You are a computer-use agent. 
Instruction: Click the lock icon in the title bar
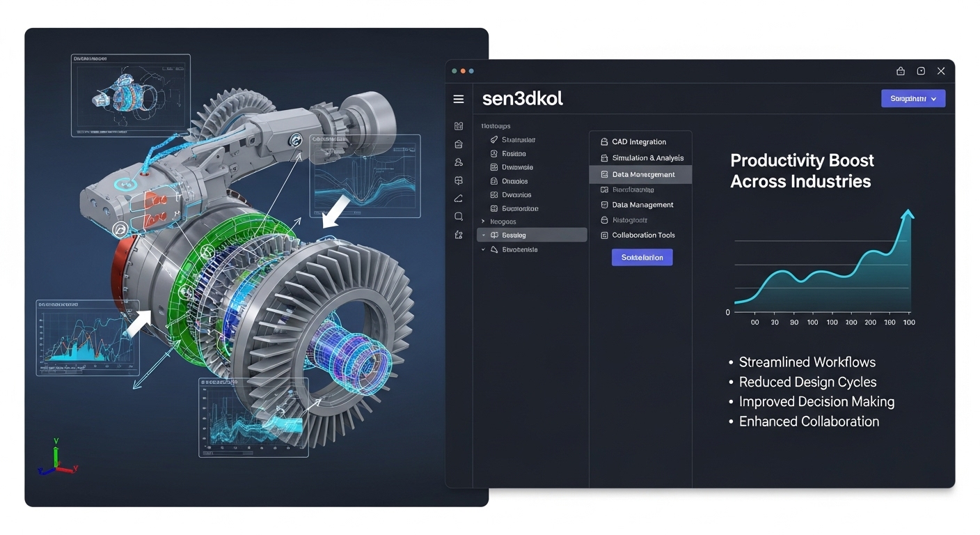click(900, 70)
